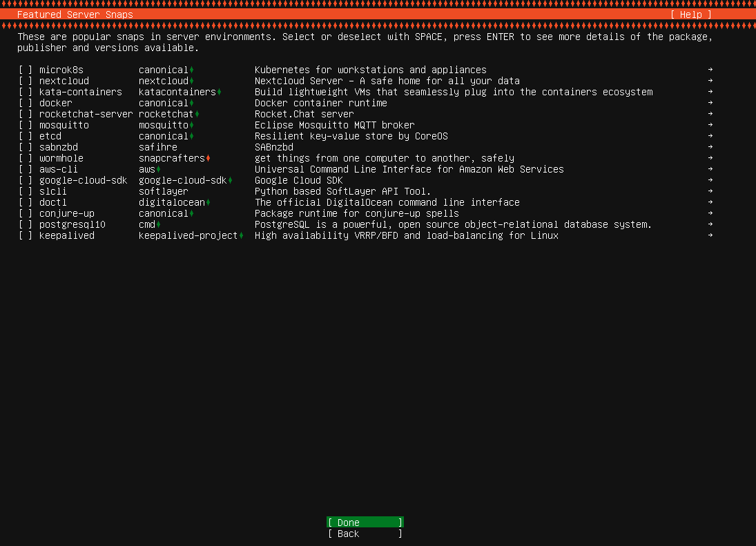Select the safihre publisher name
This screenshot has height=546, width=756.
point(158,148)
